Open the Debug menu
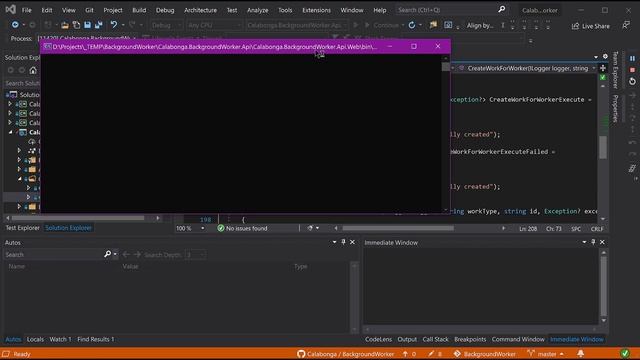The height and width of the screenshot is (360, 640). coord(165,10)
